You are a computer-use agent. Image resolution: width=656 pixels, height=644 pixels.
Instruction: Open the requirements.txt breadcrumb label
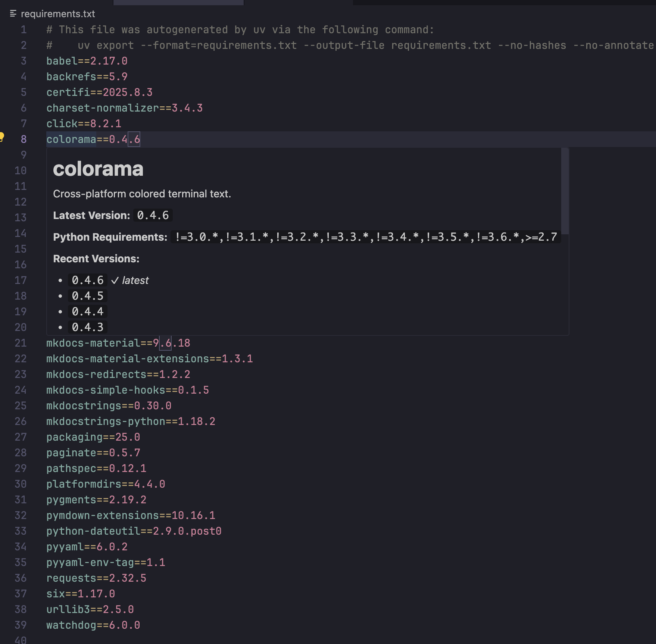click(58, 14)
